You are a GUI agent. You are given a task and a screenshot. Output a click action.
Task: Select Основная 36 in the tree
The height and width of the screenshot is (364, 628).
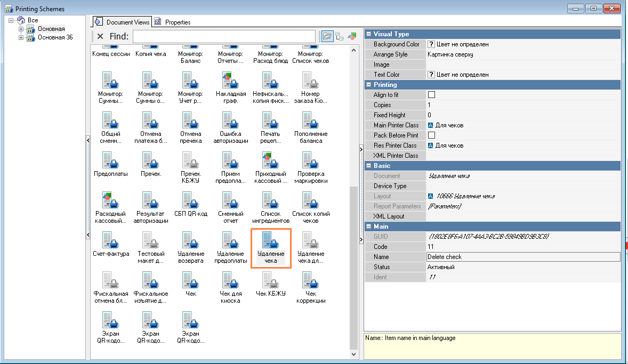point(55,37)
